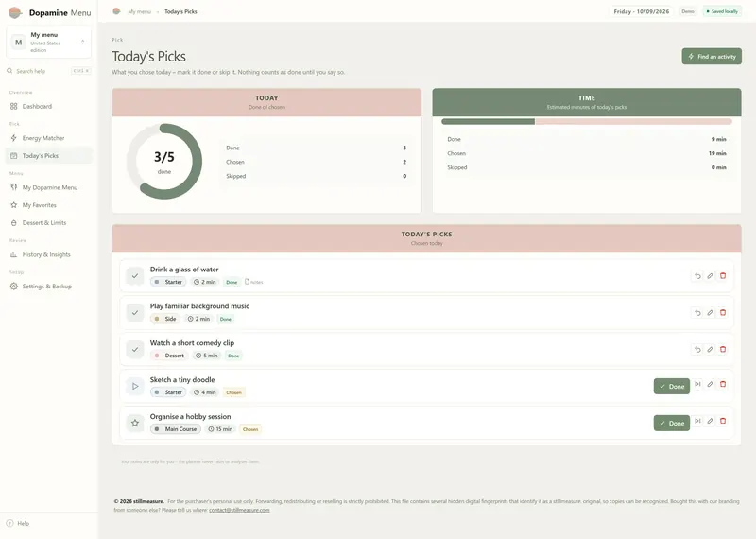Go to My Favorites

point(49,205)
